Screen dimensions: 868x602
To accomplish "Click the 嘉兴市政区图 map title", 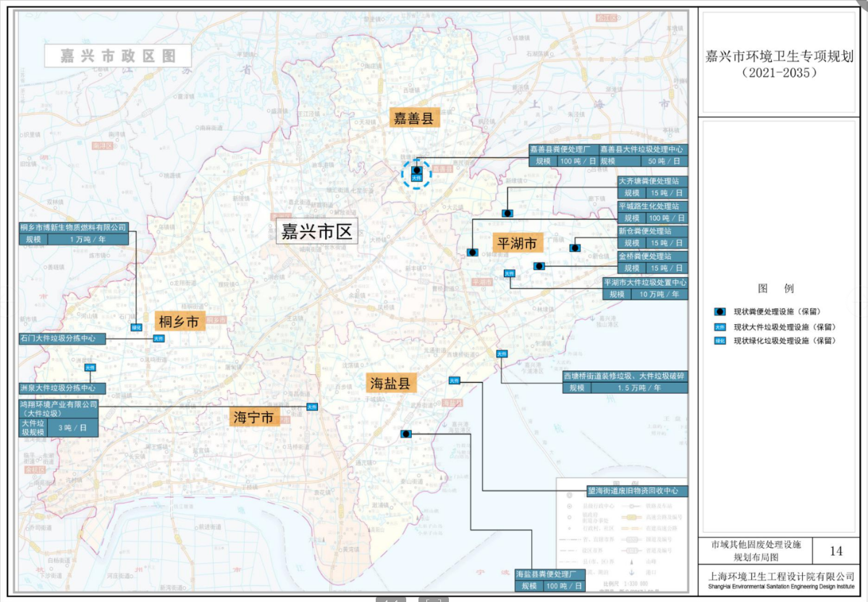I will point(118,56).
